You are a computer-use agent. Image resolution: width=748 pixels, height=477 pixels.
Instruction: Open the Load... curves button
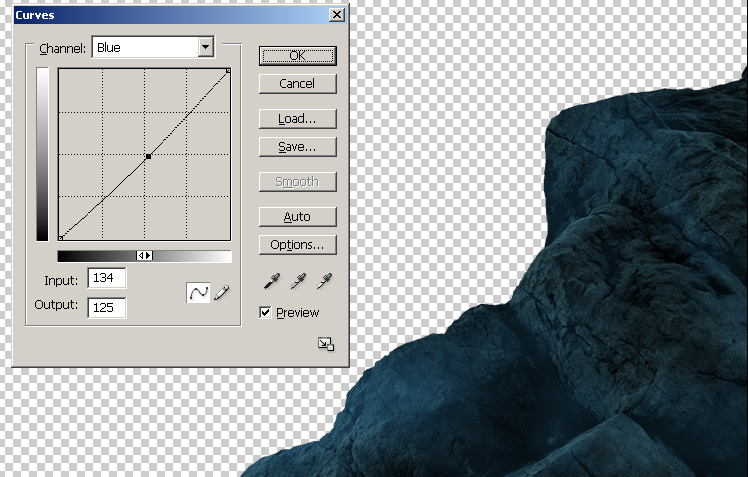pos(298,119)
